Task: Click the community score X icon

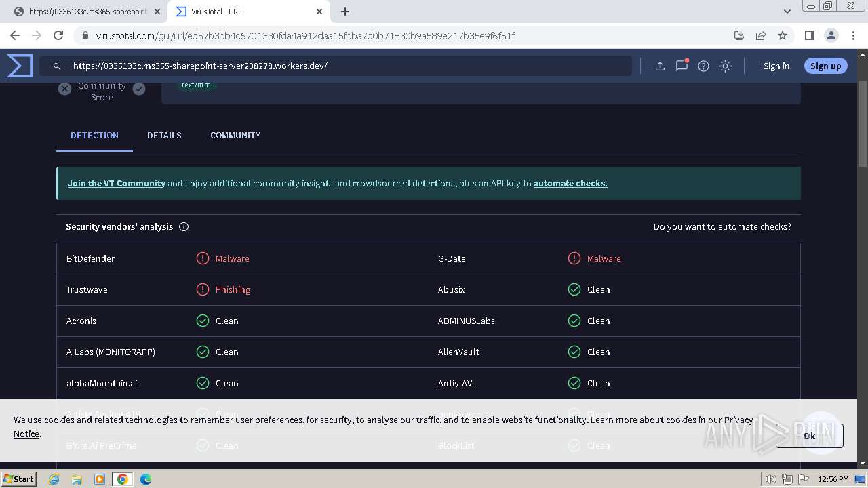Action: 64,89
